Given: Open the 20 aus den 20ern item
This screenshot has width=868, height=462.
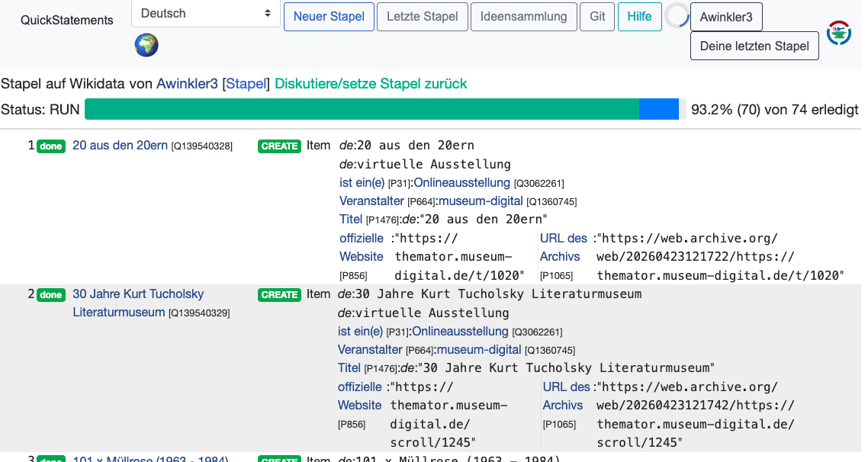Looking at the screenshot, I should pyautogui.click(x=120, y=146).
